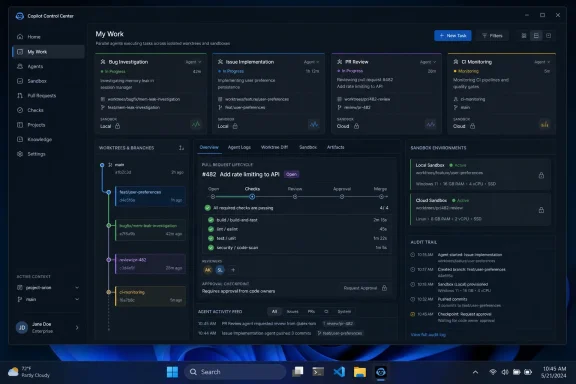Click the security / code-scan check row
Image resolution: width=576 pixels, height=384 pixels.
pos(297,248)
